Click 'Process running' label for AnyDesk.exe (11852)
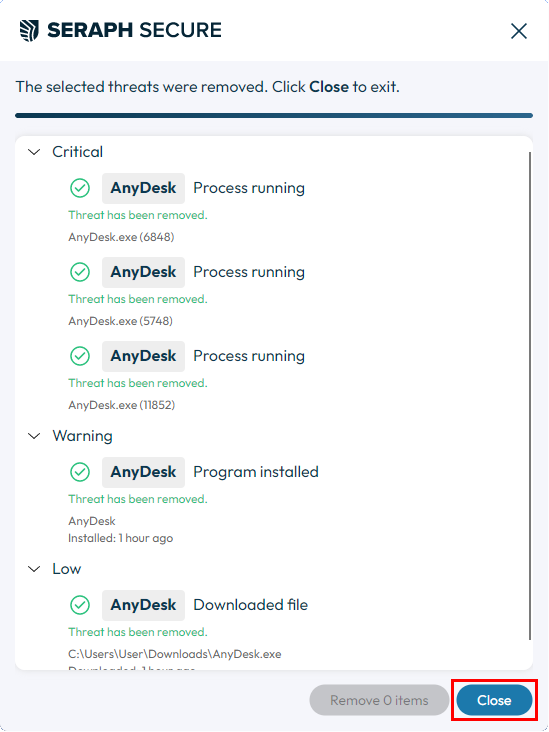Screen dimensions: 549x732 (249, 356)
